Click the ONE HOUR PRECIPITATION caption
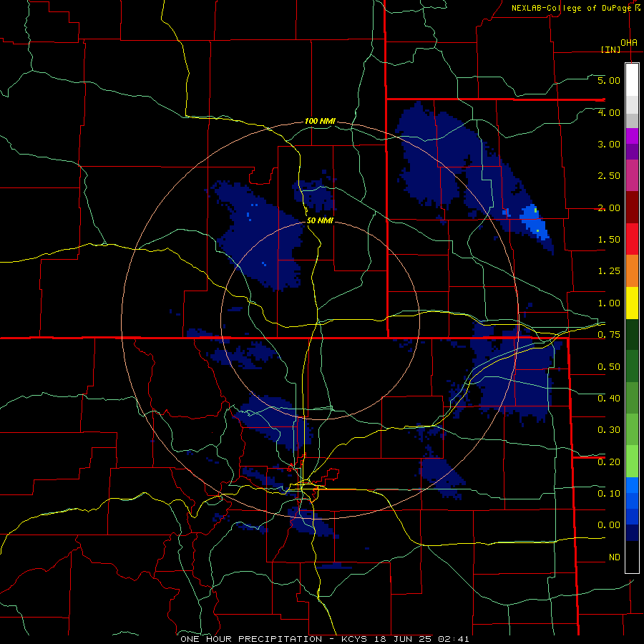644x644 pixels. (251, 639)
